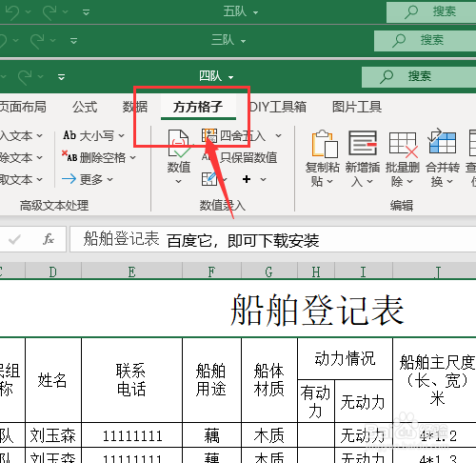The width and height of the screenshot is (476, 463).
Task: Click the 批量删除 batch delete icon
Action: (403, 144)
